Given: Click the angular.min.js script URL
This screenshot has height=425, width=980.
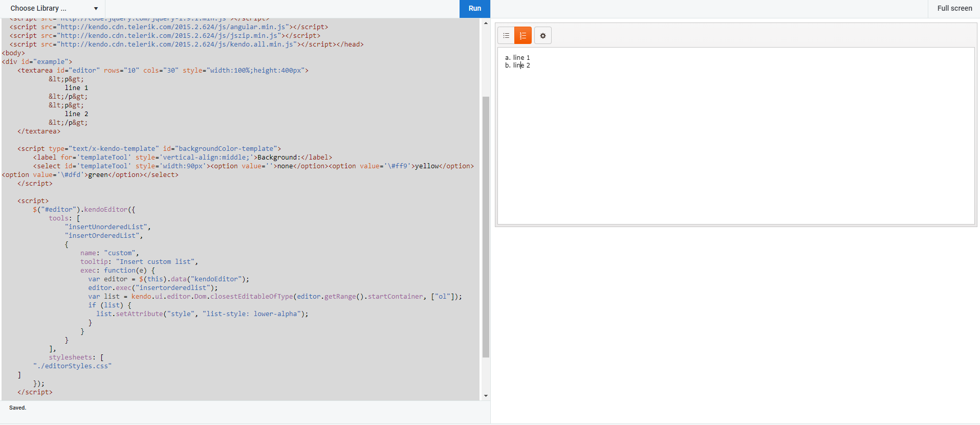Looking at the screenshot, I should [x=173, y=27].
